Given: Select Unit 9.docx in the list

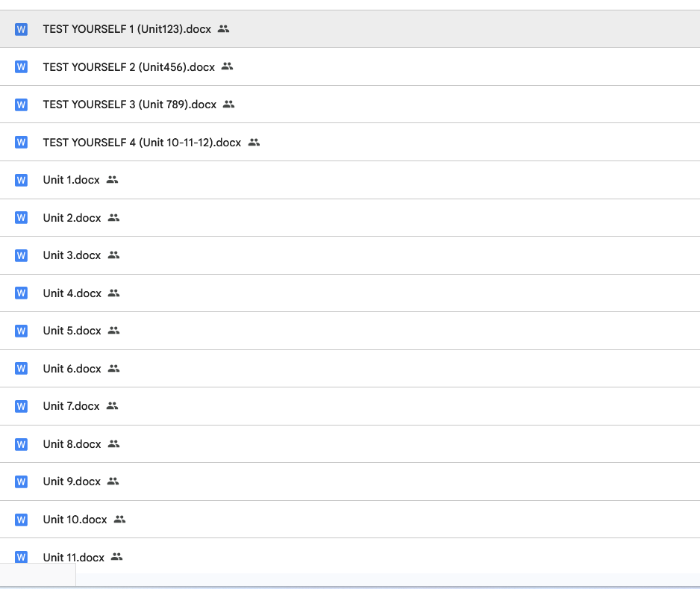Looking at the screenshot, I should tap(72, 482).
